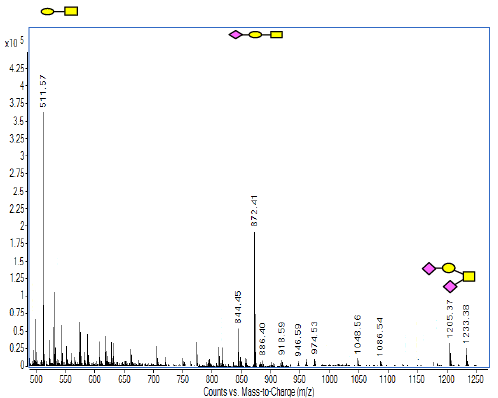Click the 886.40 peak label
Screen dimensions: 498x398
tap(262, 339)
